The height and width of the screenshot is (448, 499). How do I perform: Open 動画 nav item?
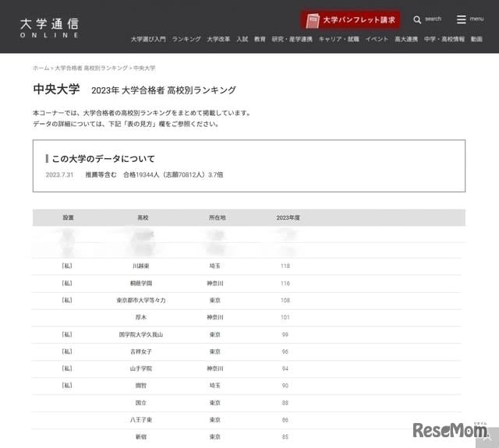476,39
